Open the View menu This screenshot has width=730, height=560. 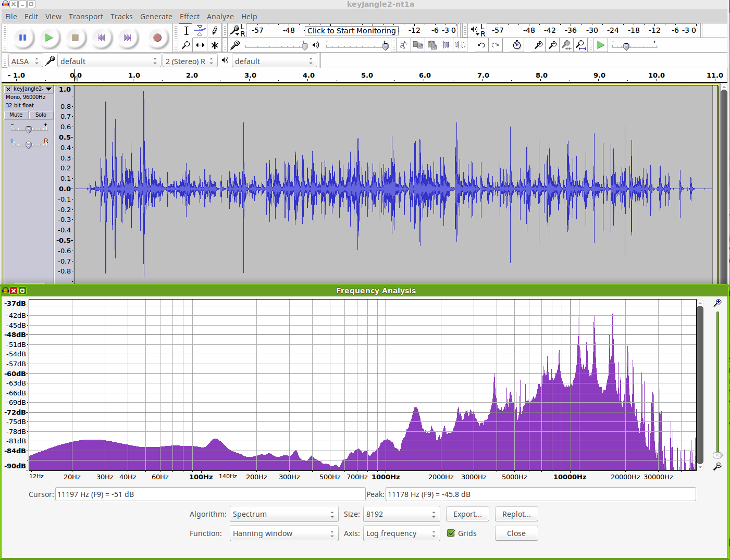pos(53,17)
